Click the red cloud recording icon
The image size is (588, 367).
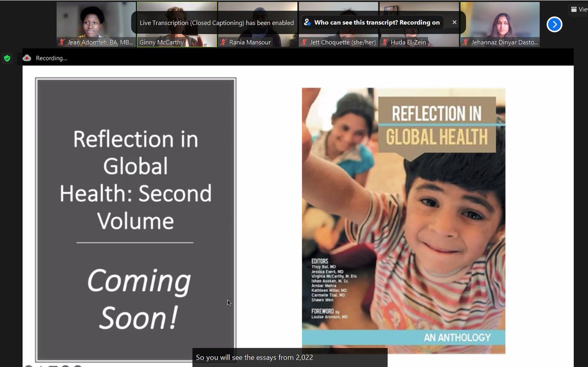(x=27, y=58)
